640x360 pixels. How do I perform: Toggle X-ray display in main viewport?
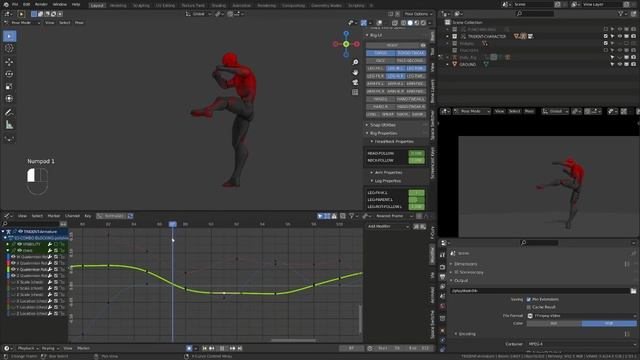point(395,23)
